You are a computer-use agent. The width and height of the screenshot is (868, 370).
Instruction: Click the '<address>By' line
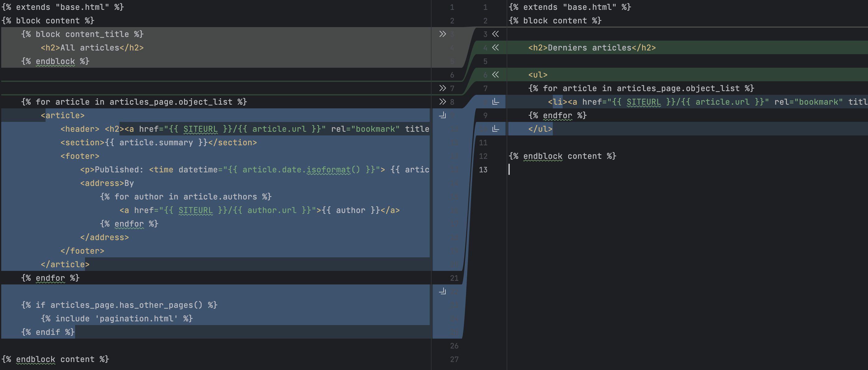tap(107, 183)
